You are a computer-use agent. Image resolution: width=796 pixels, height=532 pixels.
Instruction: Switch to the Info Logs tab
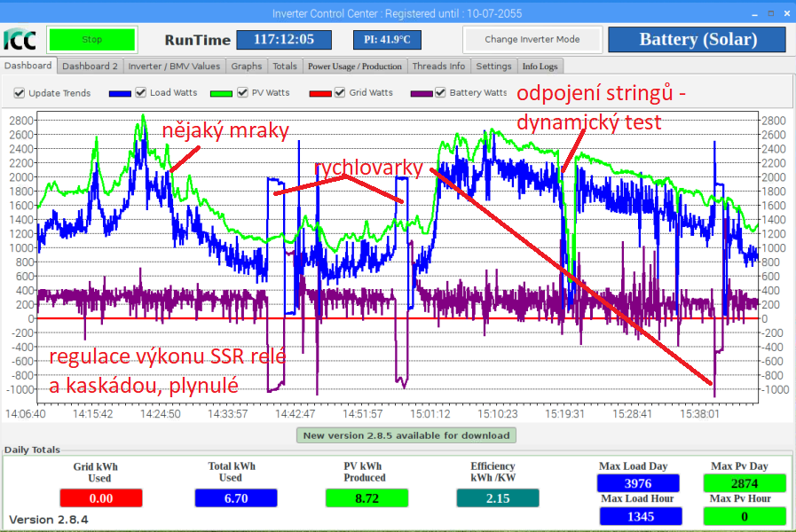tap(540, 66)
